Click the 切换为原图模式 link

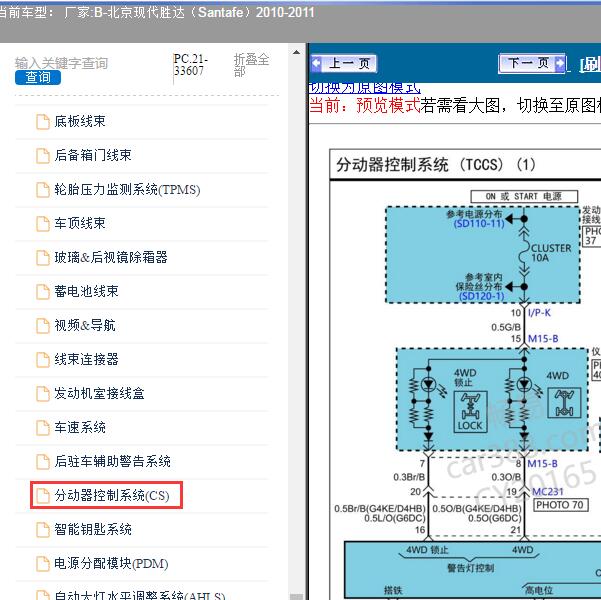click(x=365, y=88)
